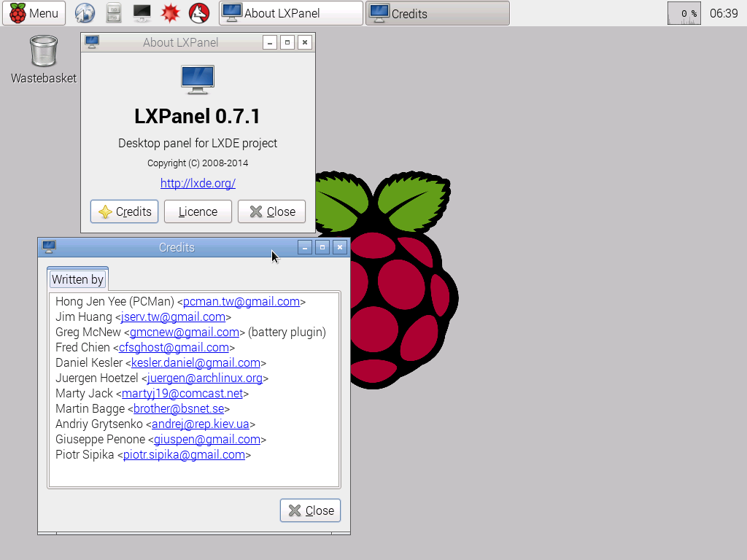Open the Credits window menu icon
747x560 pixels.
[x=49, y=246]
